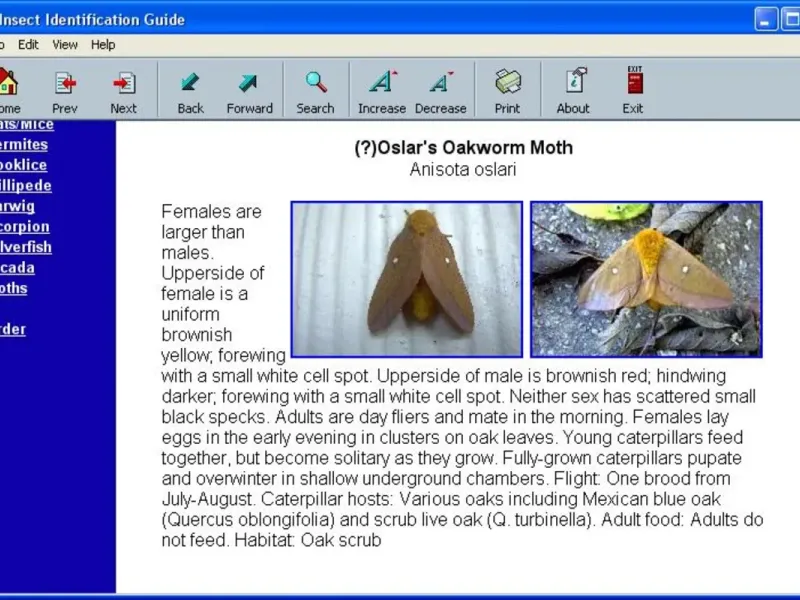Minimize the Insect Identification Guide window
This screenshot has height=600, width=800.
766,19
